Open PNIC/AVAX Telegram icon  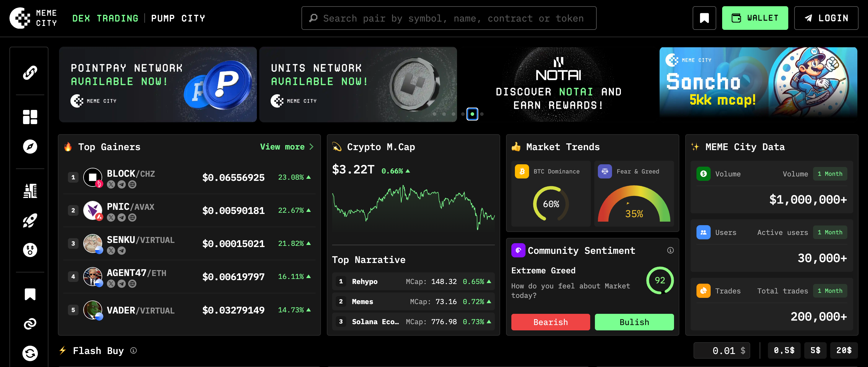122,217
